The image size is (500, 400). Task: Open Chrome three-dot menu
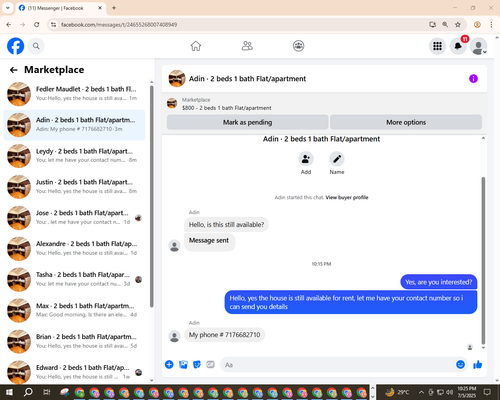coord(491,25)
